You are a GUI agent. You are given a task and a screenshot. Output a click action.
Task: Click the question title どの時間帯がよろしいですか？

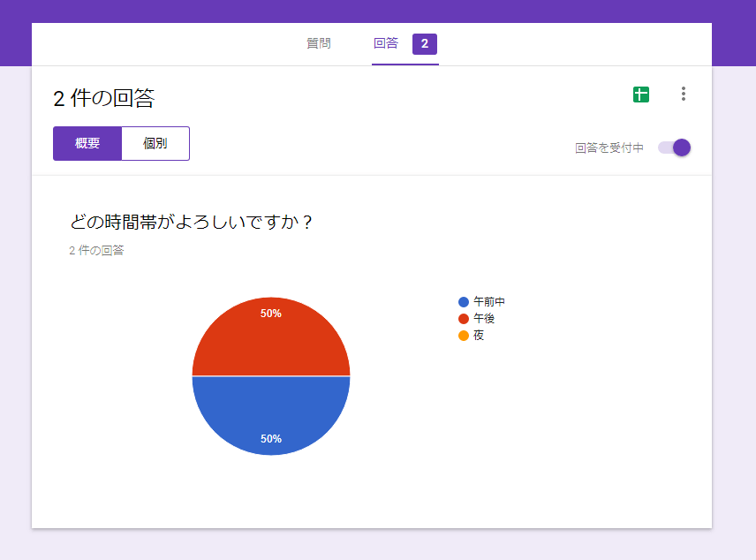(192, 222)
